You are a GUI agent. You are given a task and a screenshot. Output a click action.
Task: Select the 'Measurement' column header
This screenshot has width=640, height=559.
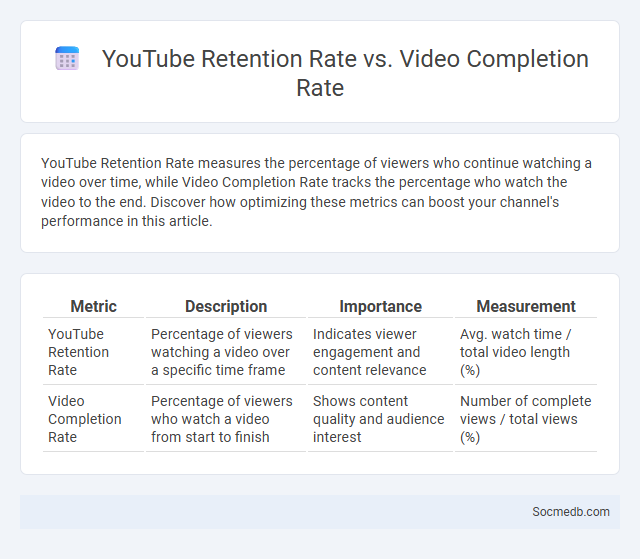point(526,306)
